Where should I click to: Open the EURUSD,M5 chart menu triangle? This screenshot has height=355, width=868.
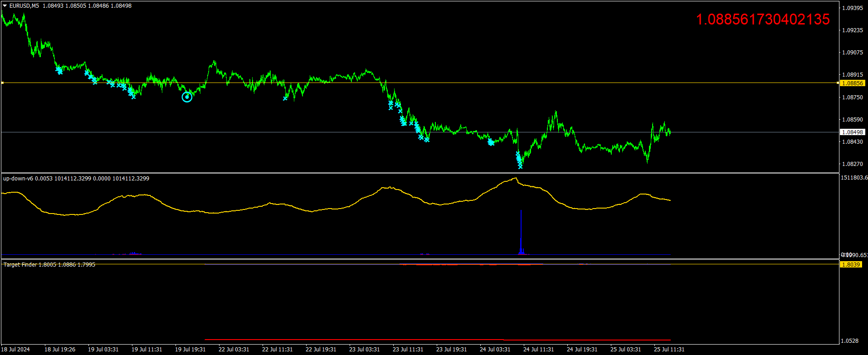coord(5,6)
